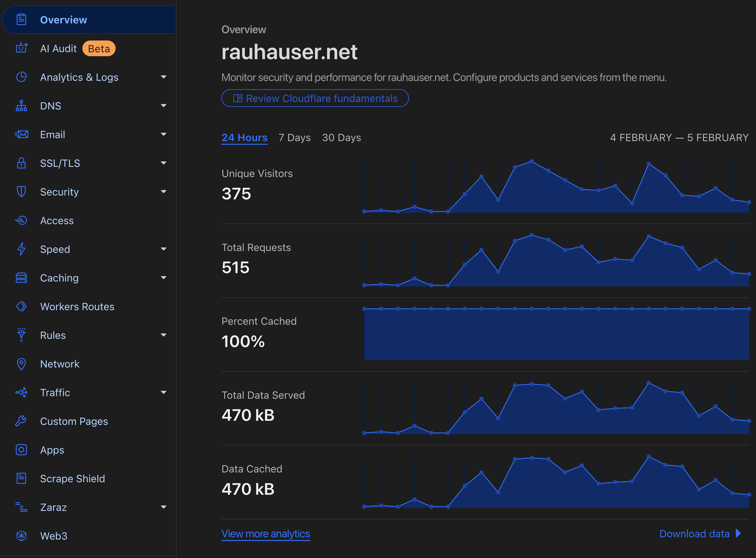Expand the Analytics & Logs menu arrow
Image resolution: width=756 pixels, height=558 pixels.
[163, 77]
